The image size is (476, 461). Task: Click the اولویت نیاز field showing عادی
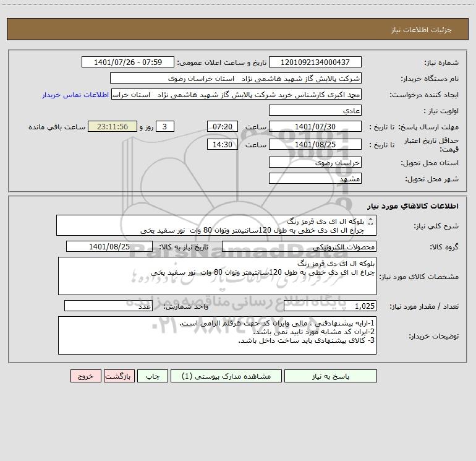(315, 110)
